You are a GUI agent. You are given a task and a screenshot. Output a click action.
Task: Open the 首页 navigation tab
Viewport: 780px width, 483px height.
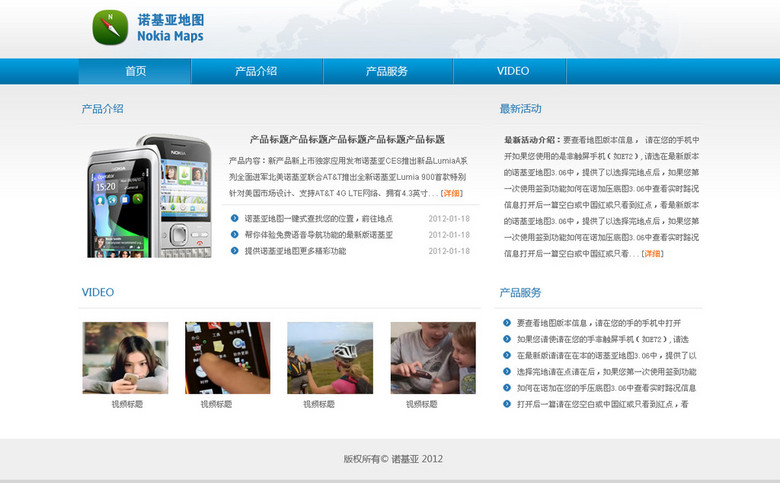coord(135,71)
